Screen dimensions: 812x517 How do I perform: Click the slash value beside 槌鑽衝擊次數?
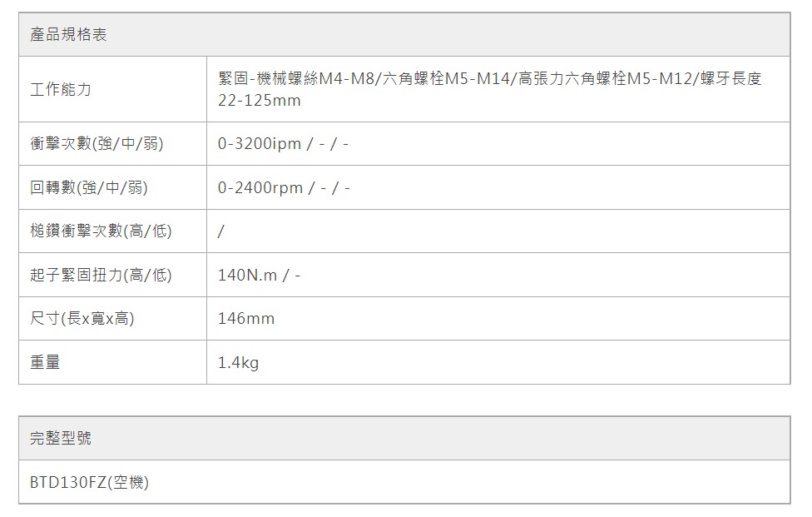click(x=220, y=231)
